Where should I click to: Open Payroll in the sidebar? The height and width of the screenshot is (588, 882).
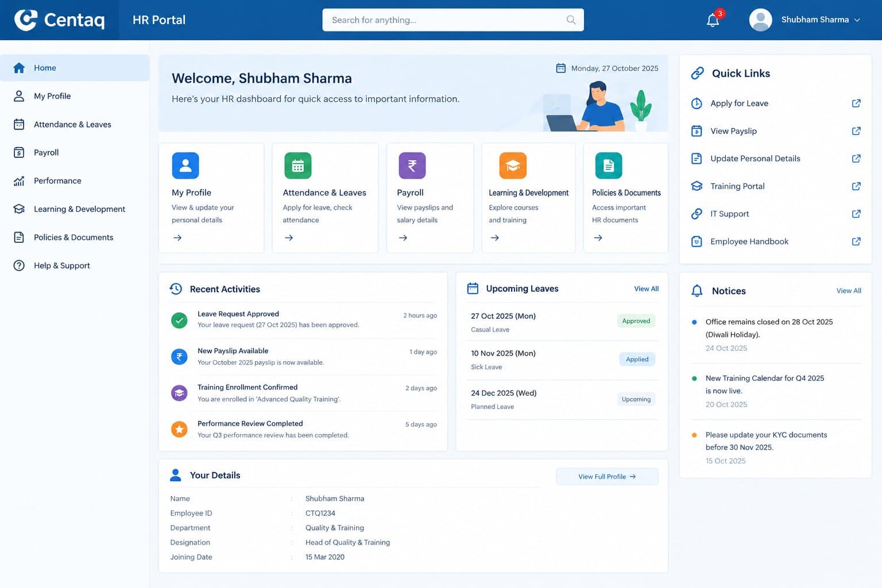tap(75, 152)
